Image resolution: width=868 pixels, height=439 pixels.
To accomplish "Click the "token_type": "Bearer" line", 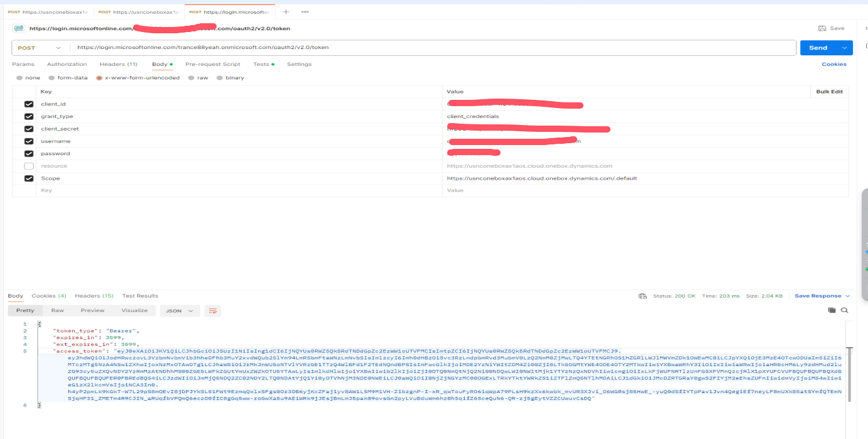I will 96,330.
